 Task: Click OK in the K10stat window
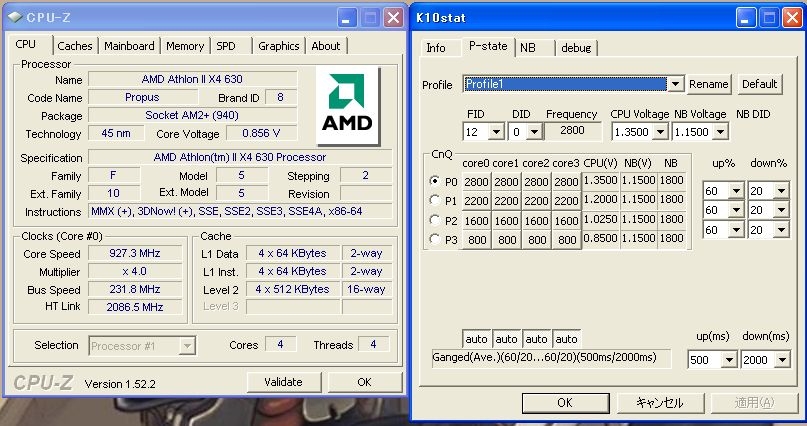pos(565,402)
